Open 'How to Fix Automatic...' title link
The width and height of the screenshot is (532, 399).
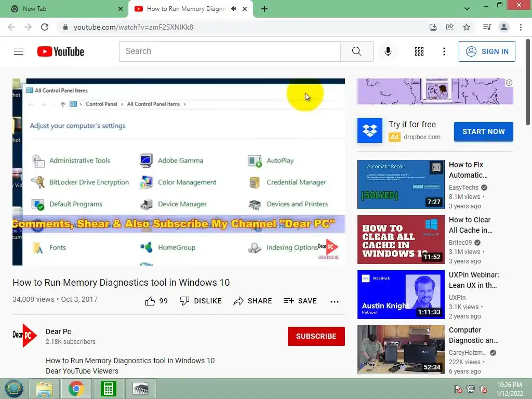point(468,170)
